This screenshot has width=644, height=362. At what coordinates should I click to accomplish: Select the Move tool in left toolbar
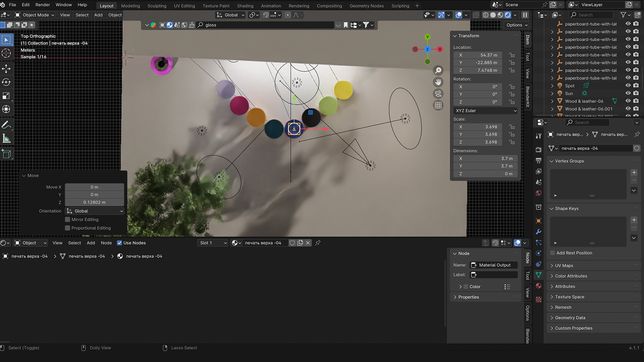point(6,69)
